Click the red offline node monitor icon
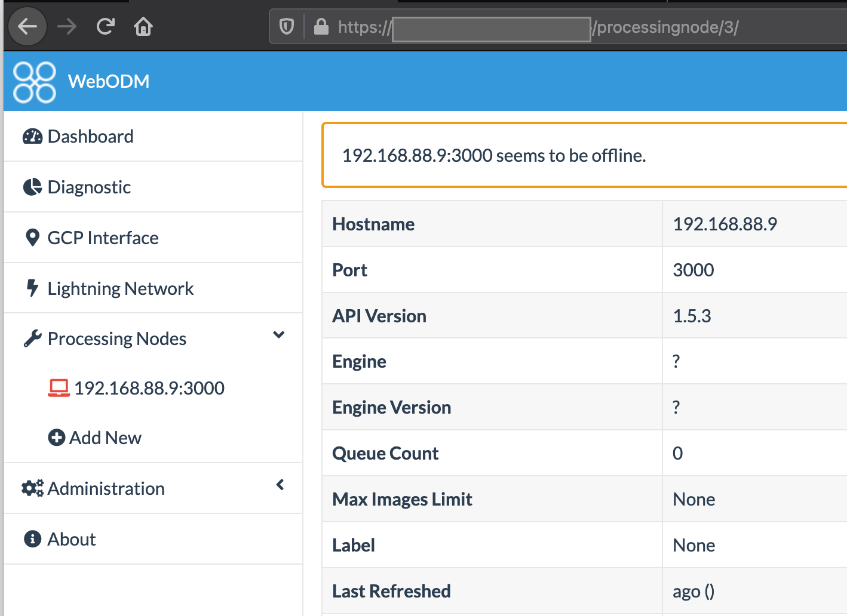Screen dimensions: 847x616 pos(59,387)
